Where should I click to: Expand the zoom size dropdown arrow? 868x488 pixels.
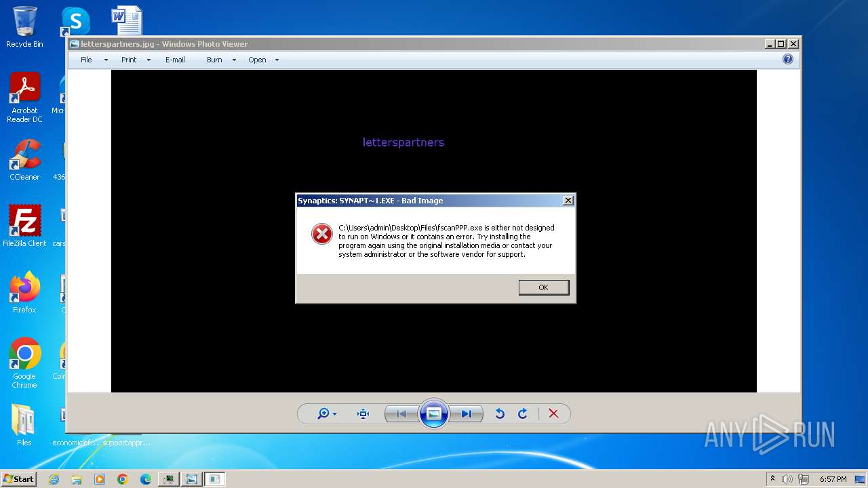334,414
